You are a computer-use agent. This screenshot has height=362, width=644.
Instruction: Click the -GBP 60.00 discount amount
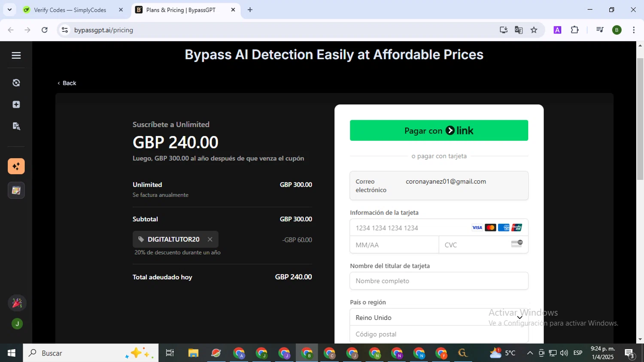click(297, 240)
